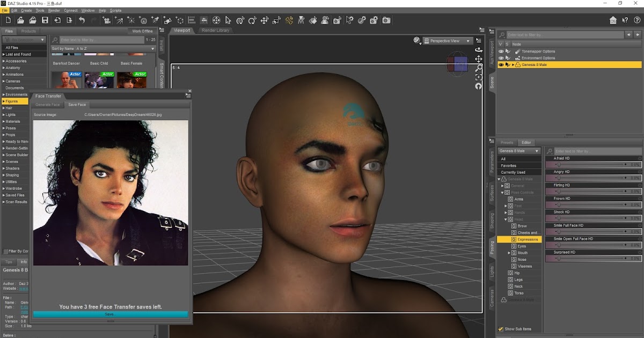Screen dimensions: 644x338
Task: Click the Save button in Face Transfer
Action: click(x=110, y=314)
